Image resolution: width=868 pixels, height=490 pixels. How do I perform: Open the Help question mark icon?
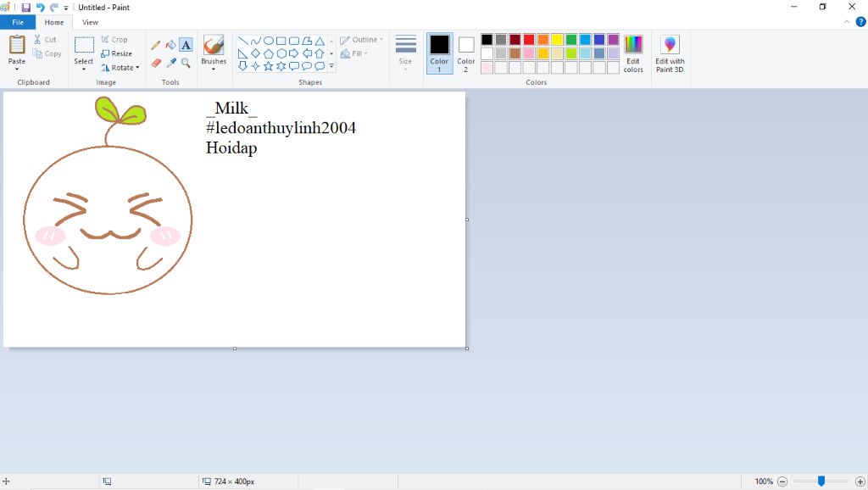[x=861, y=22]
